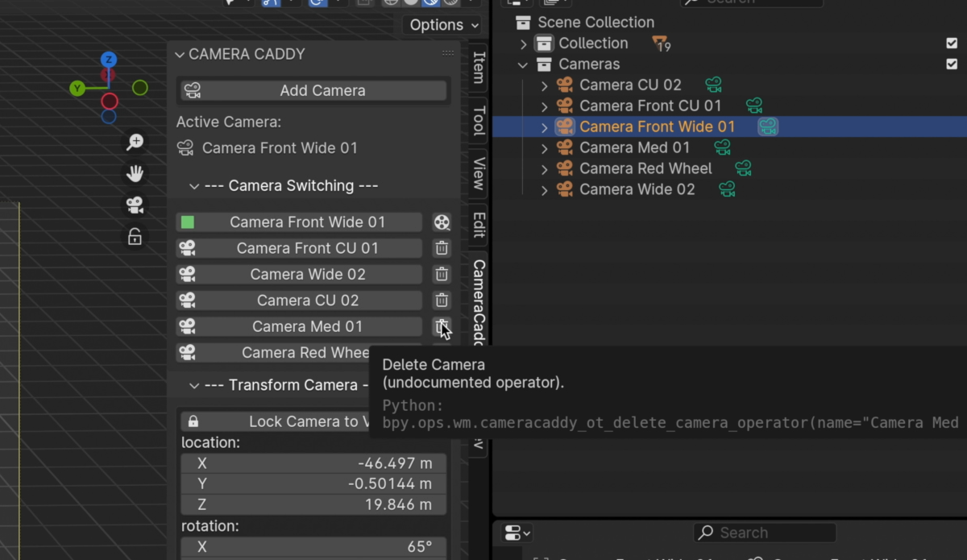This screenshot has height=560, width=967.
Task: Click the Search field in the lower editor
Action: [x=765, y=533]
